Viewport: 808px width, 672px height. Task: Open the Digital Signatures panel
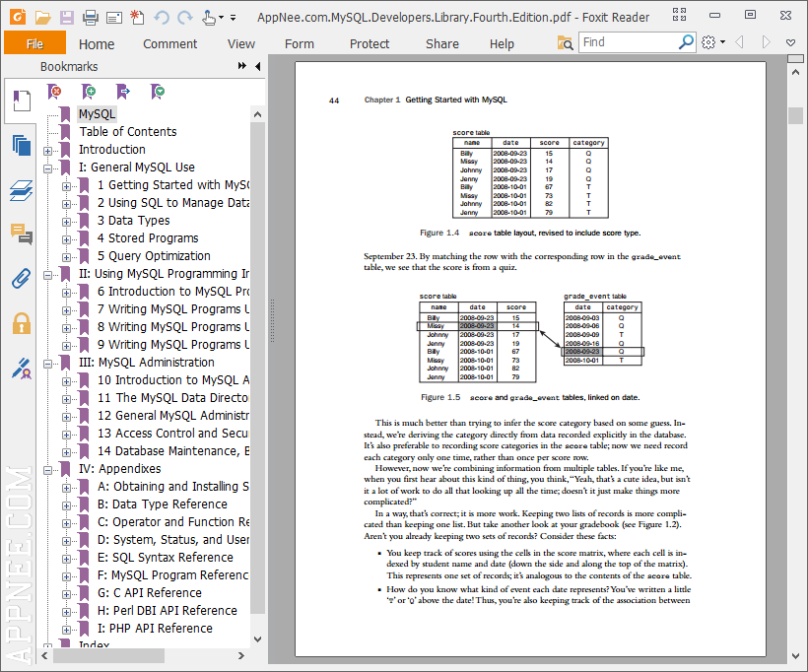click(21, 369)
